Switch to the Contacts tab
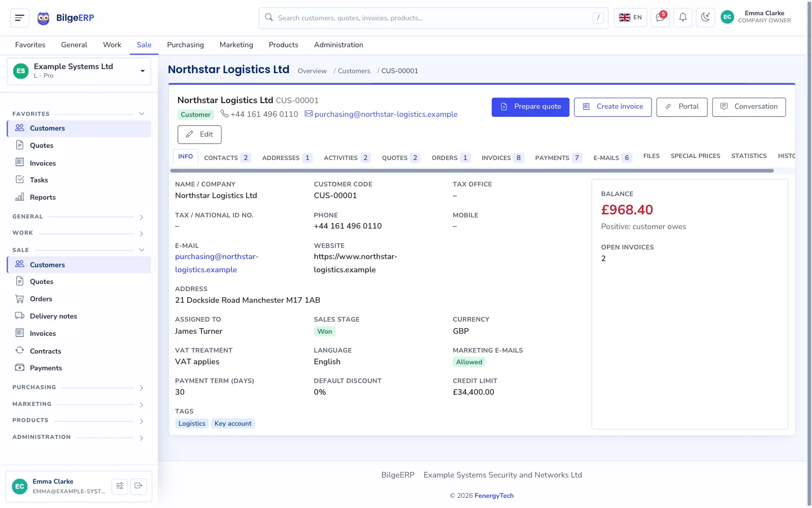Image resolution: width=812 pixels, height=508 pixels. pos(227,158)
